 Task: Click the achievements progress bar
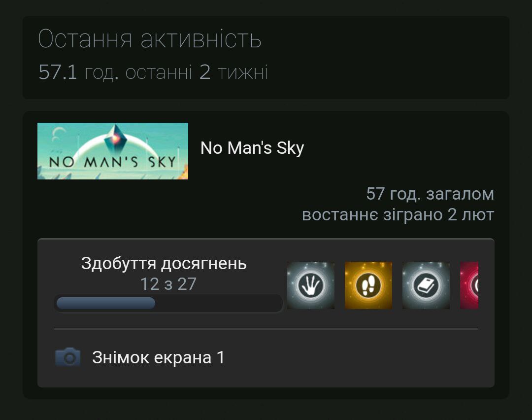click(x=168, y=303)
